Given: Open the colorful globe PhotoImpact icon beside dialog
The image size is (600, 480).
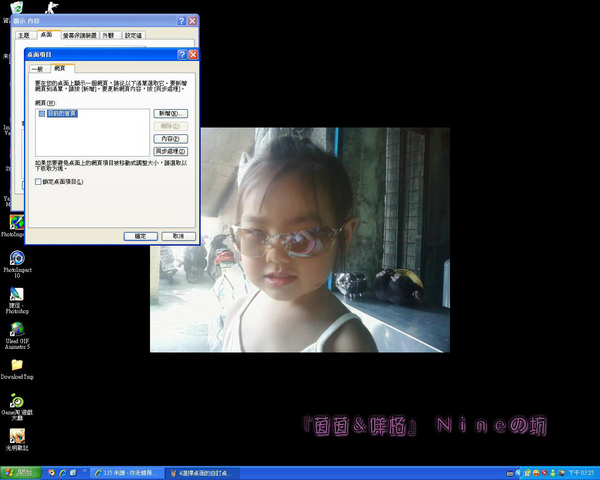Looking at the screenshot, I should click(17, 222).
